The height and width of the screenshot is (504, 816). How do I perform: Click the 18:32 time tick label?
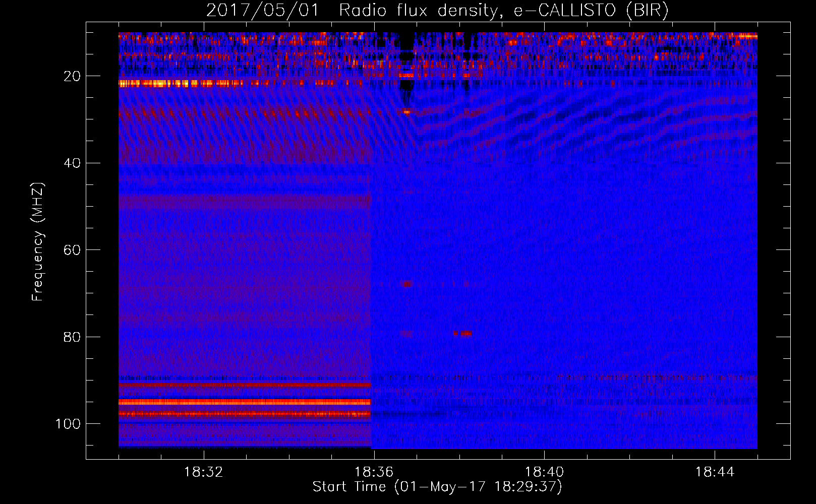pyautogui.click(x=204, y=472)
